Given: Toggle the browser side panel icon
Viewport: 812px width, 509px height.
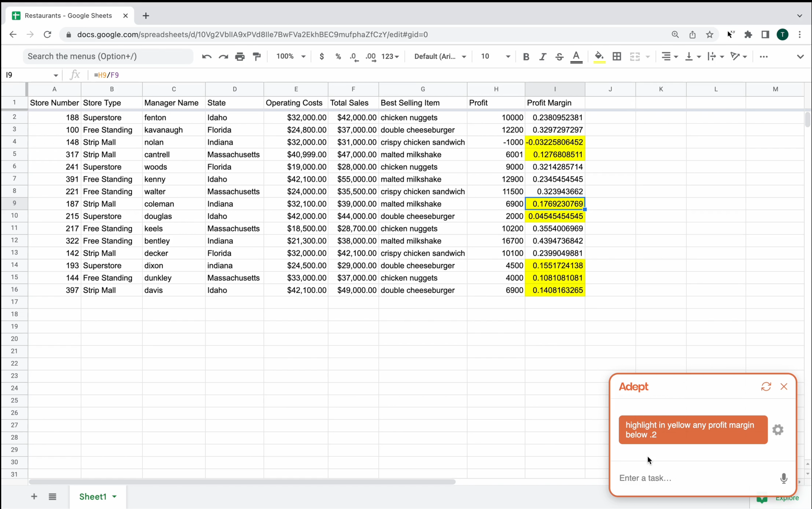Looking at the screenshot, I should 765,34.
